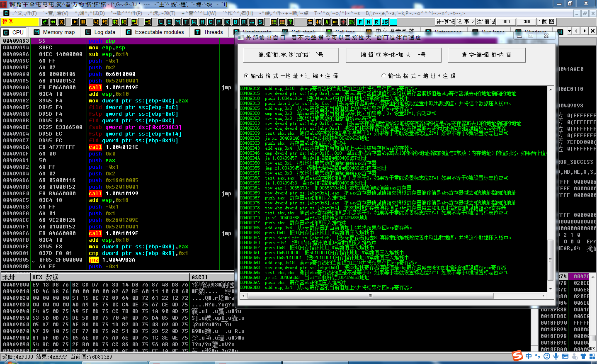Run the program with the play icon
The width and height of the screenshot is (597, 364).
point(75,22)
